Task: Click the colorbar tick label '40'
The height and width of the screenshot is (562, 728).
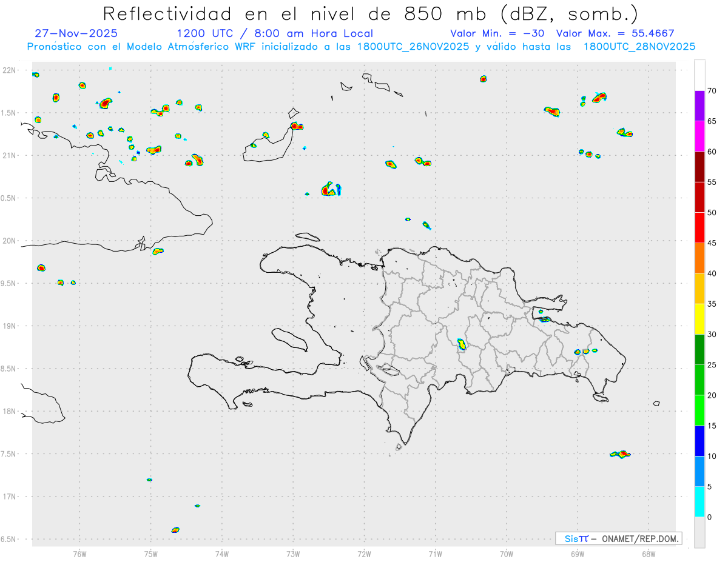Action: tap(712, 273)
